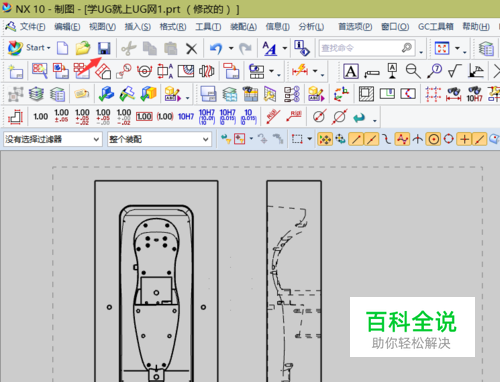This screenshot has width=500, height=382.
Task: Expand the rectangle selection dropdown arrow
Action: click(x=310, y=139)
